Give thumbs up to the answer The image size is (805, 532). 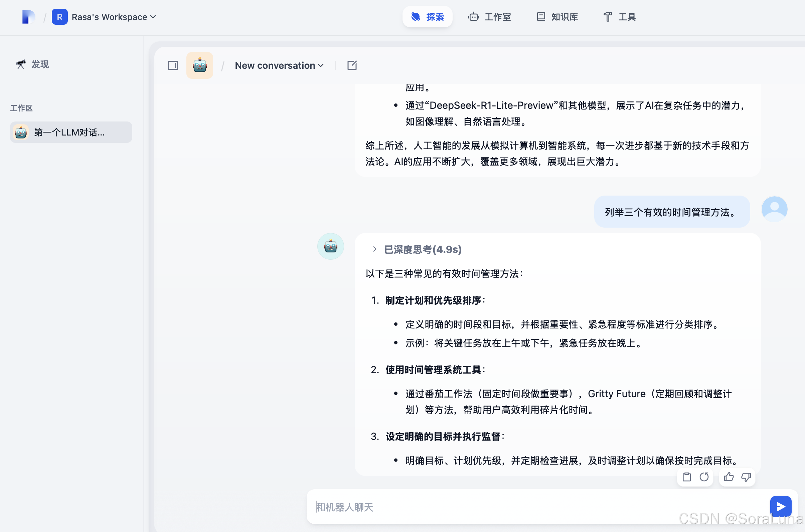pos(728,477)
